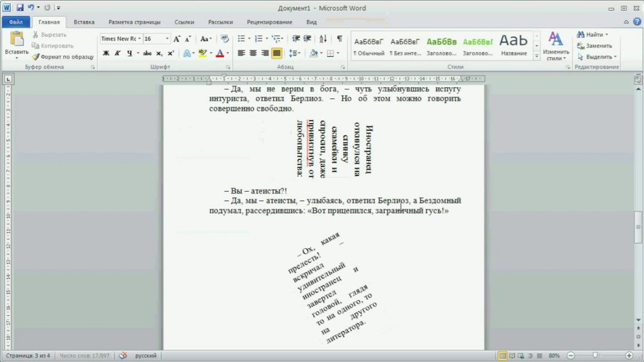Screen dimensions: 644x362
Task: Select Print Layout view in status bar
Action: tap(502, 356)
